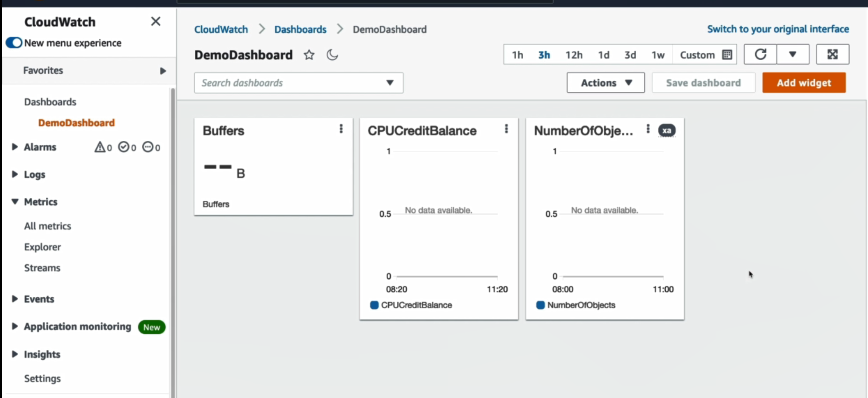This screenshot has height=398, width=868.
Task: Go to CloudWatch breadcrumb link
Action: (221, 29)
